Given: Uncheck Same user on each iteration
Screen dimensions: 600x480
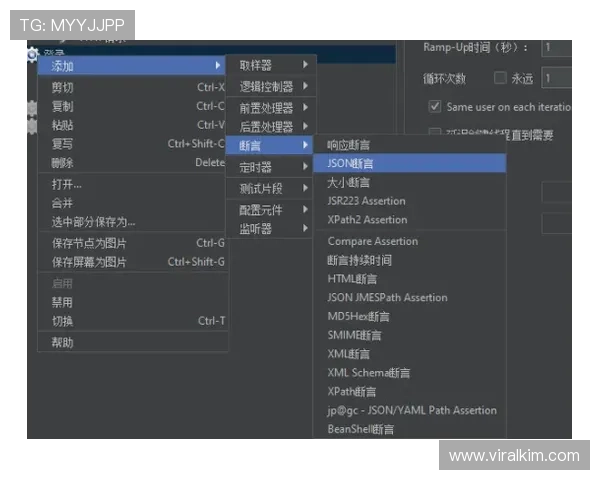Looking at the screenshot, I should [x=435, y=106].
